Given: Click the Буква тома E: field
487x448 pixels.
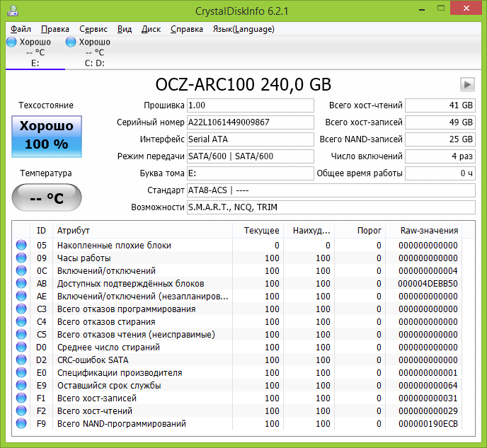Looking at the screenshot, I should click(251, 173).
